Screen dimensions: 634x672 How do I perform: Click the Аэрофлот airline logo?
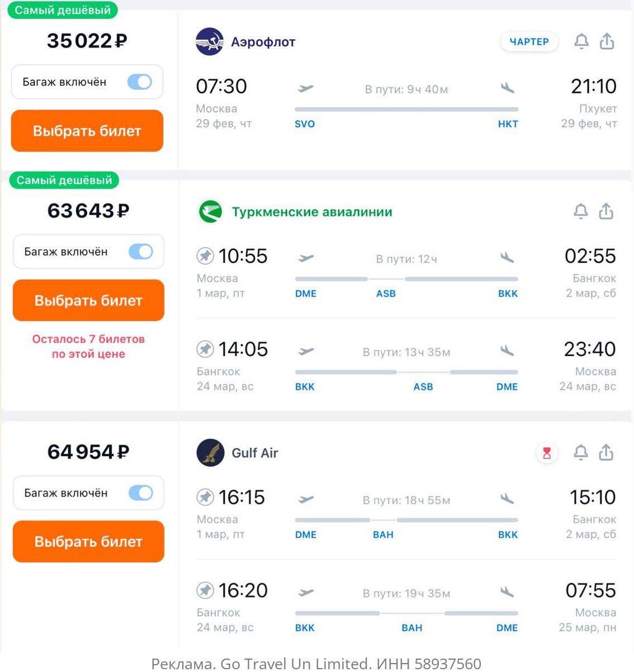[x=210, y=42]
